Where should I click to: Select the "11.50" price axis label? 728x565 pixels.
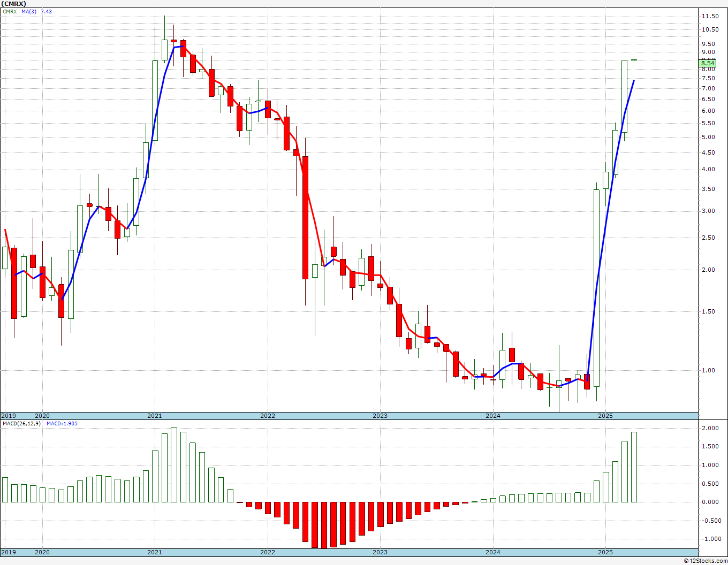[x=710, y=16]
